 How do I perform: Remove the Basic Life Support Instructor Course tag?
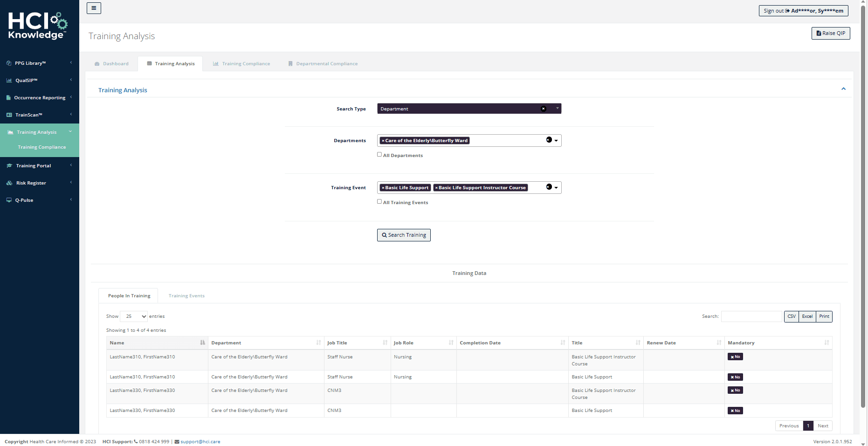coord(436,187)
